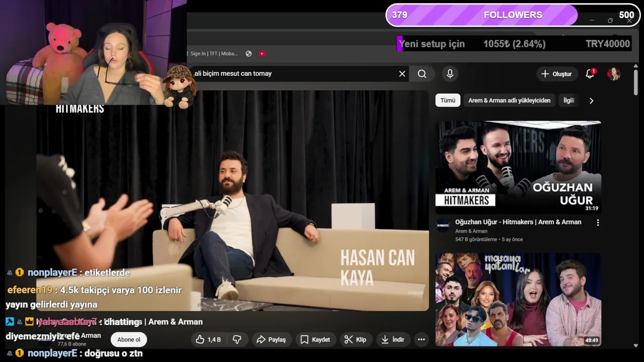Dislike the video with thumbs down
Image resolution: width=644 pixels, height=362 pixels.
coord(237,340)
